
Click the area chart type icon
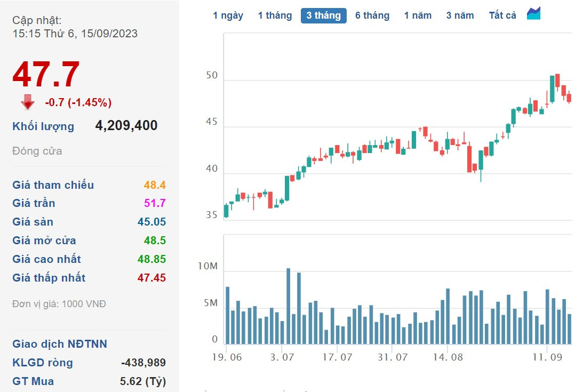tap(533, 14)
